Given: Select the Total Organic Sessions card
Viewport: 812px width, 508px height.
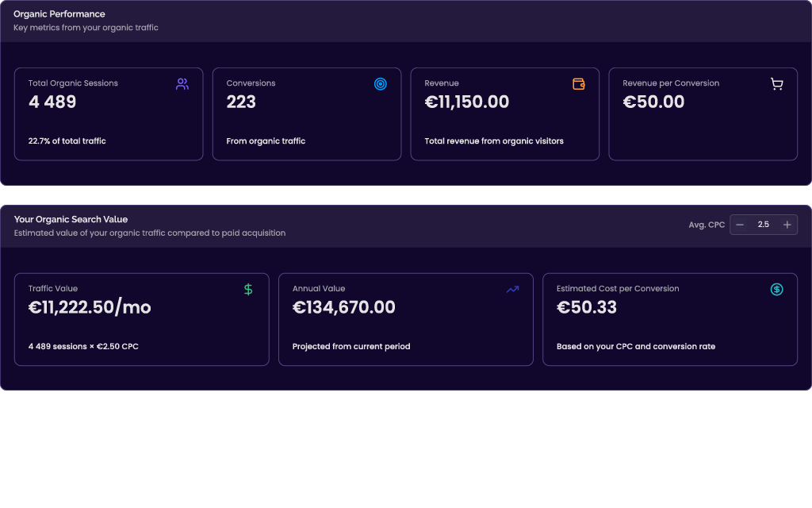Looking at the screenshot, I should 109,114.
